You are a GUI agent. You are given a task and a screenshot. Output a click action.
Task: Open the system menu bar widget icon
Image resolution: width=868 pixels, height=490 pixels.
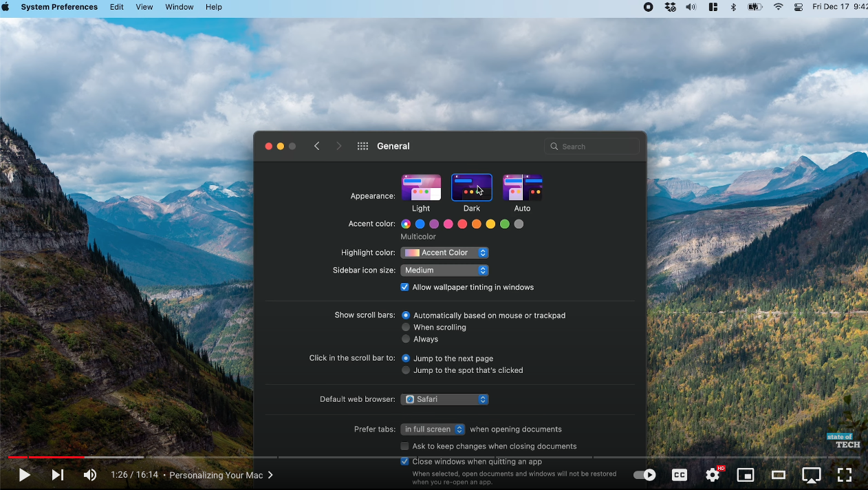coord(713,7)
